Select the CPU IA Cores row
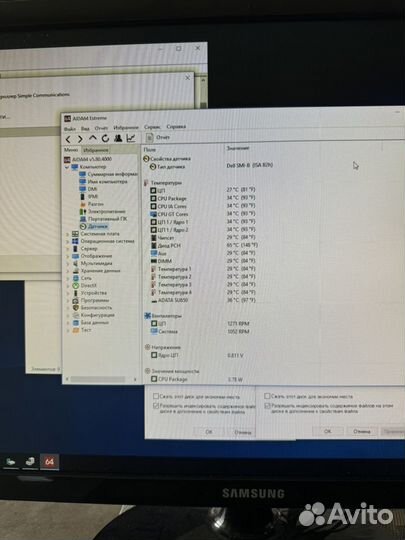This screenshot has height=540, width=405. pyautogui.click(x=203, y=206)
